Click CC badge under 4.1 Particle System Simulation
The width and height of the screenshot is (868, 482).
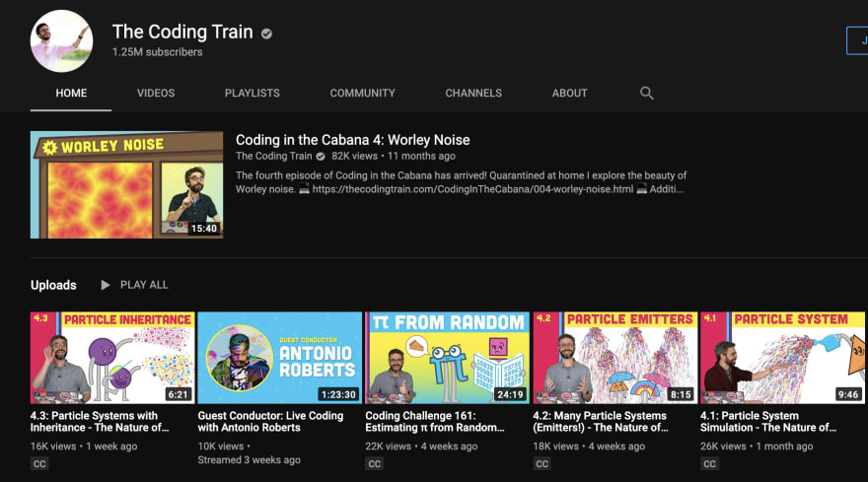(x=709, y=463)
